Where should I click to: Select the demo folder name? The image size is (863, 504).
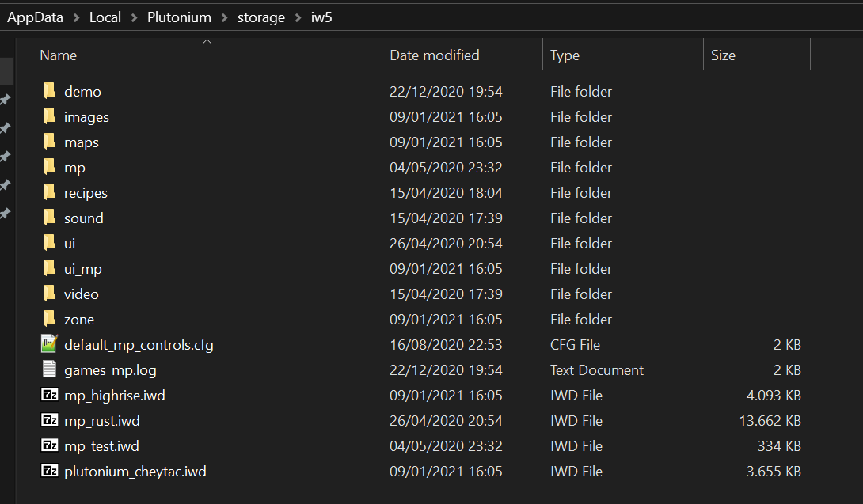[x=82, y=91]
